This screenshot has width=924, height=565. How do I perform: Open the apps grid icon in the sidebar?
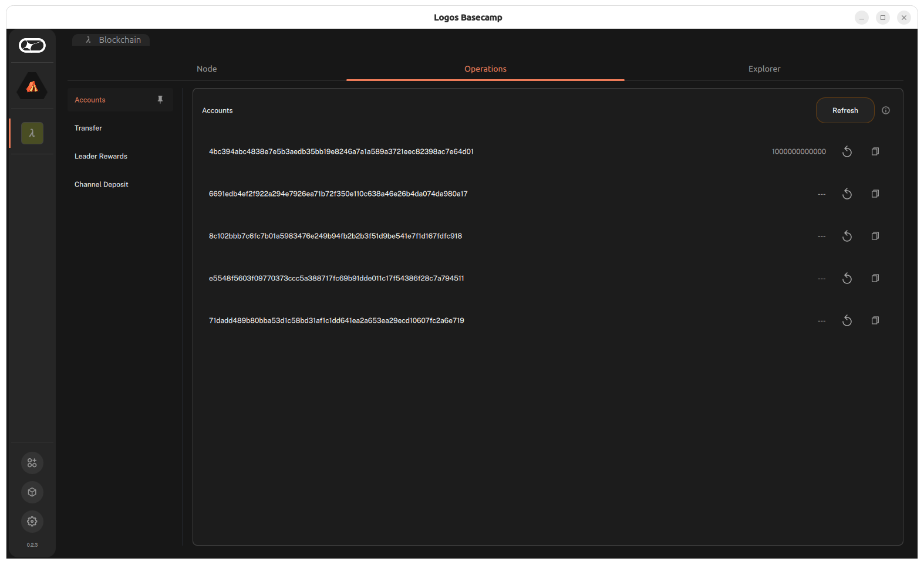[x=32, y=463]
